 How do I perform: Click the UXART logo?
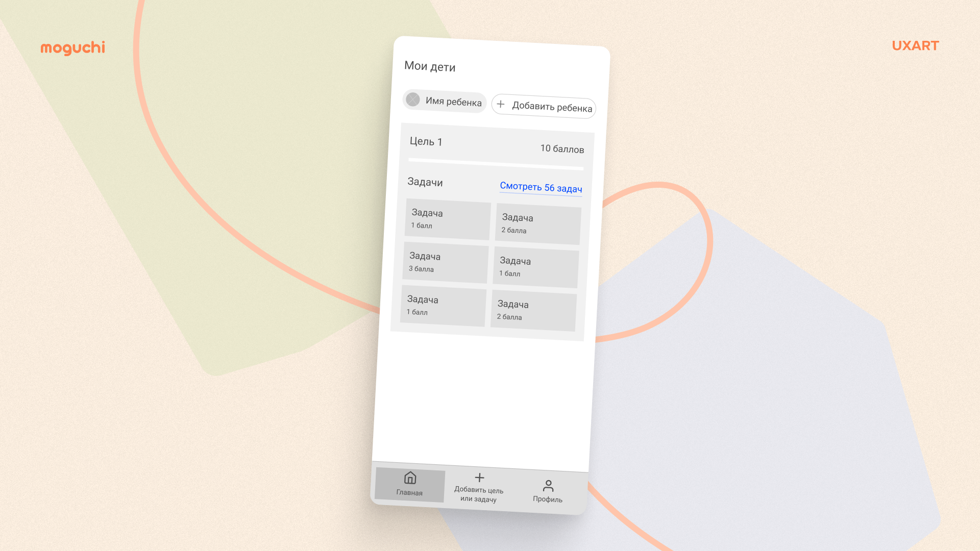(x=915, y=46)
